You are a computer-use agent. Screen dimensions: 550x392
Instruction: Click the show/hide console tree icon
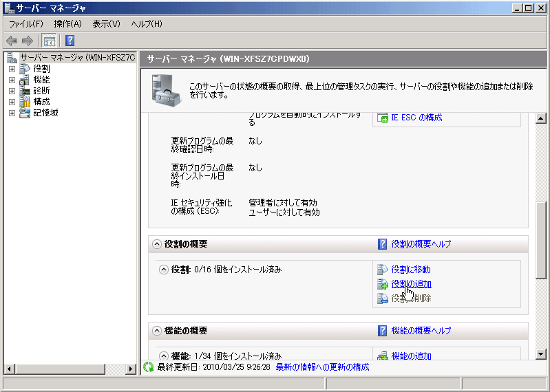tap(49, 41)
